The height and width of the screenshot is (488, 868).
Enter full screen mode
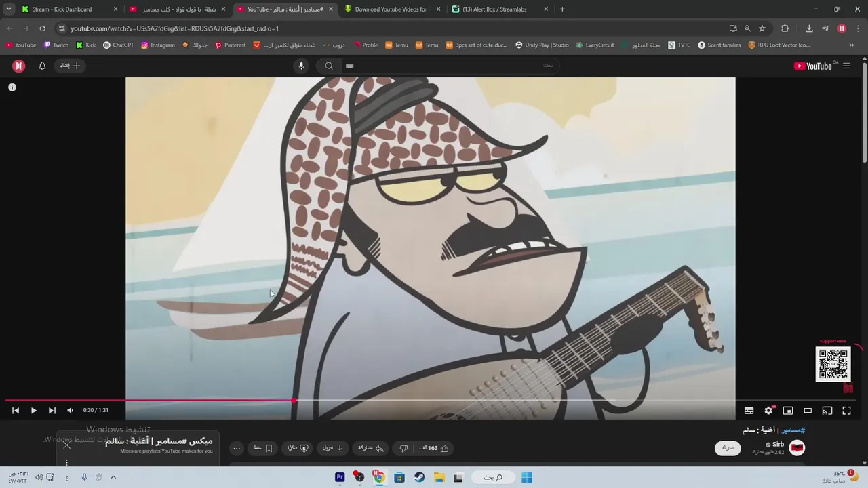[846, 410]
